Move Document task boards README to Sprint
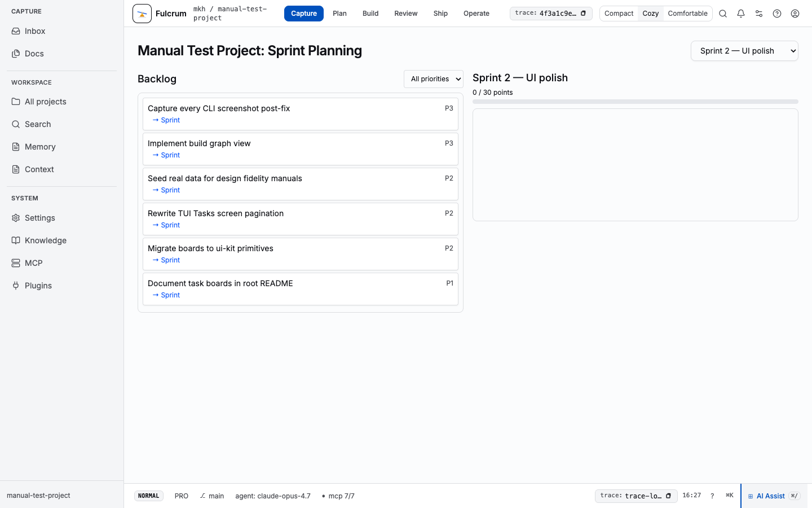 coord(166,295)
